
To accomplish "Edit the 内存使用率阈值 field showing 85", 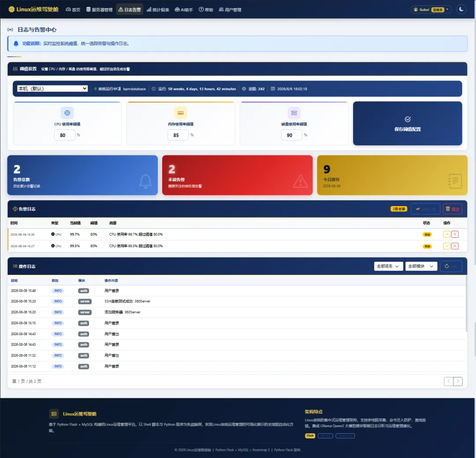I will (178, 135).
